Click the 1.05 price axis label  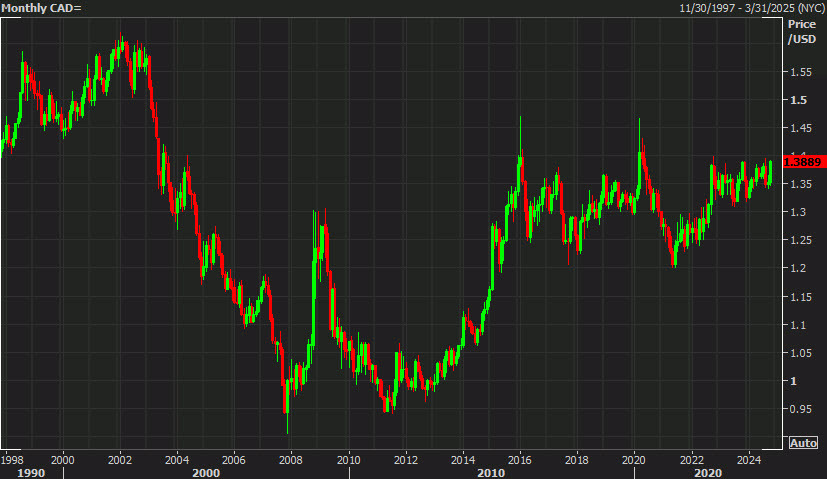coord(801,353)
